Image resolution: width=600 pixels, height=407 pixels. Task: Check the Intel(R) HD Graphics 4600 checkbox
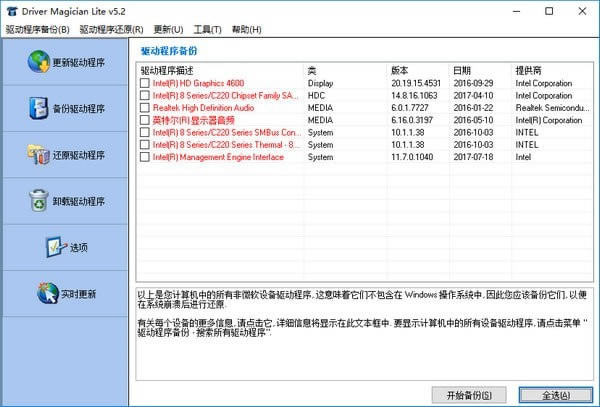[x=145, y=83]
